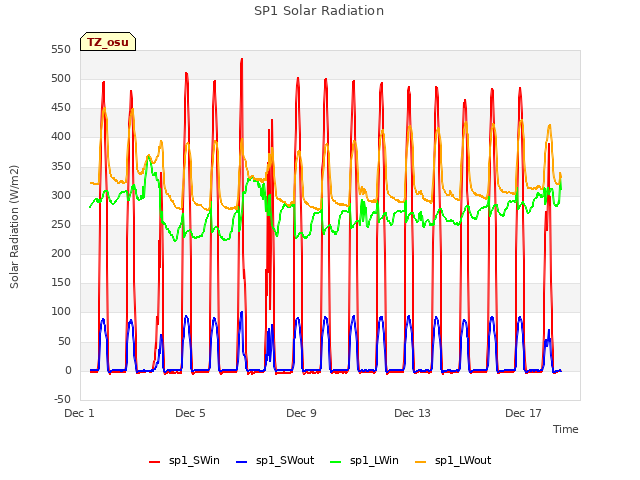The width and height of the screenshot is (640, 480).
Task: Click the red sp1_SWin legend color marker
Action: tap(155, 462)
